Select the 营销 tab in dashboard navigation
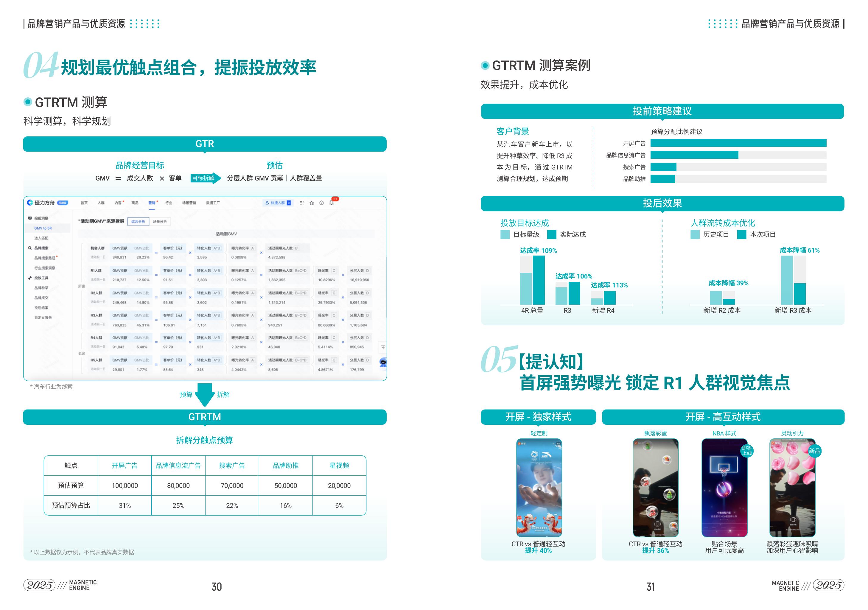 [152, 203]
